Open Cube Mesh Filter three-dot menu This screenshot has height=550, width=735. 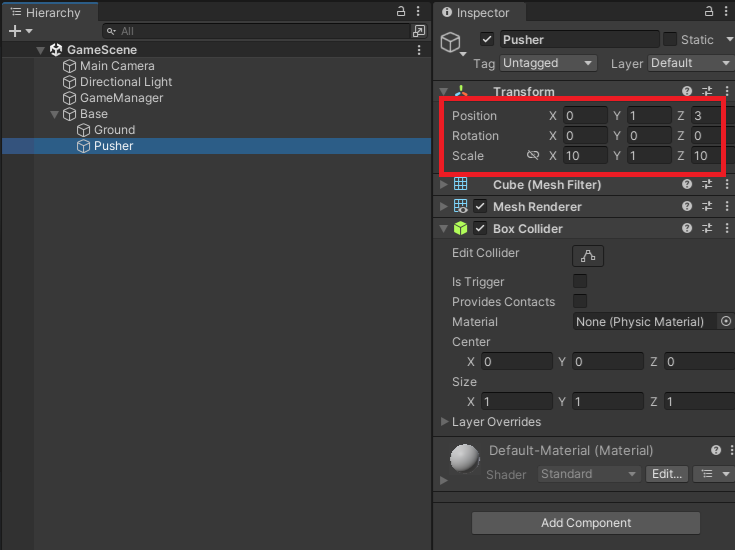click(x=726, y=185)
